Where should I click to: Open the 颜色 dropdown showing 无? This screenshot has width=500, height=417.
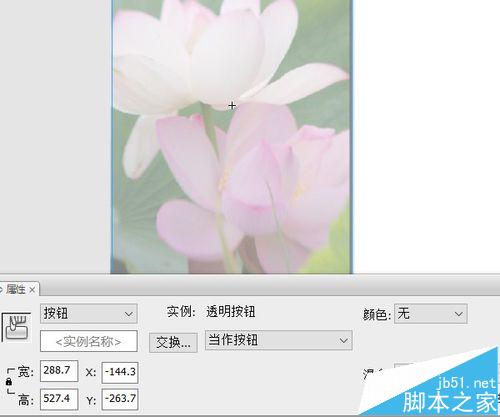click(431, 313)
